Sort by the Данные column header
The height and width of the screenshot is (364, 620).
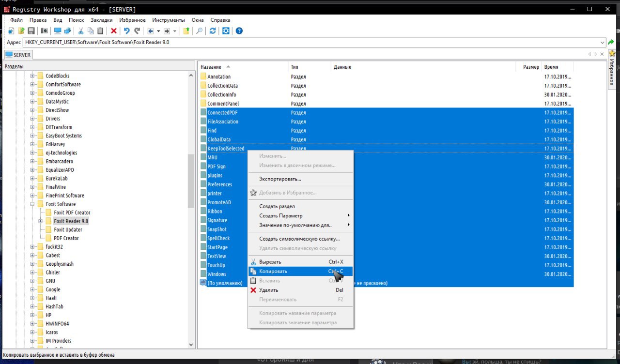(x=422, y=67)
